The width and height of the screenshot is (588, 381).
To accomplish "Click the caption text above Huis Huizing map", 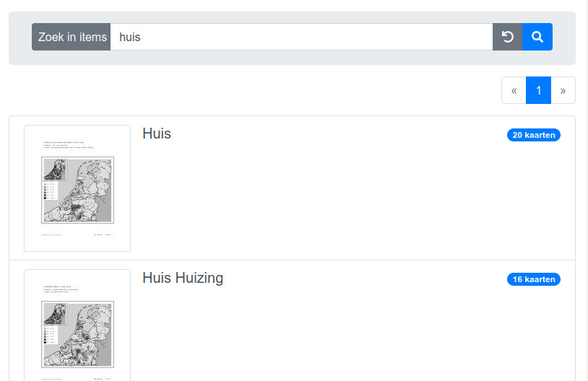I will (x=61, y=289).
